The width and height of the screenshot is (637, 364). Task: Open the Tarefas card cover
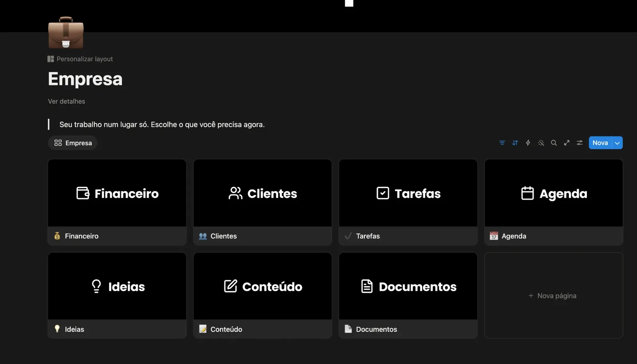click(x=408, y=193)
